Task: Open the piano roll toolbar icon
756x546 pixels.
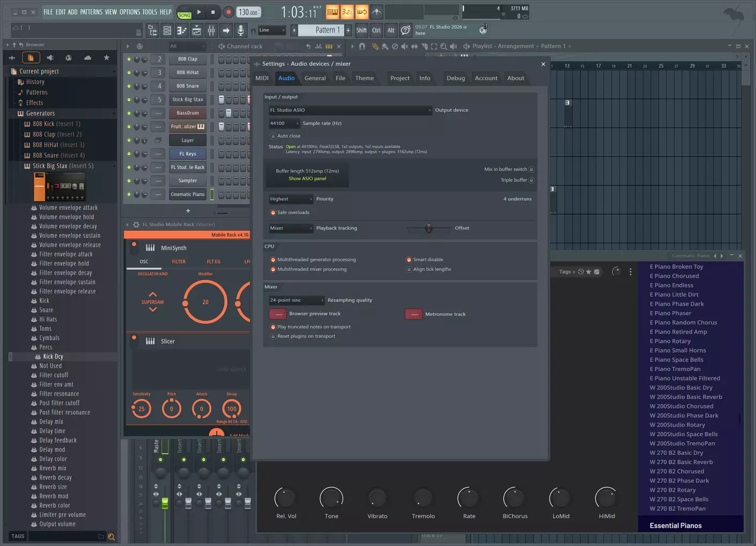Action: [x=182, y=31]
